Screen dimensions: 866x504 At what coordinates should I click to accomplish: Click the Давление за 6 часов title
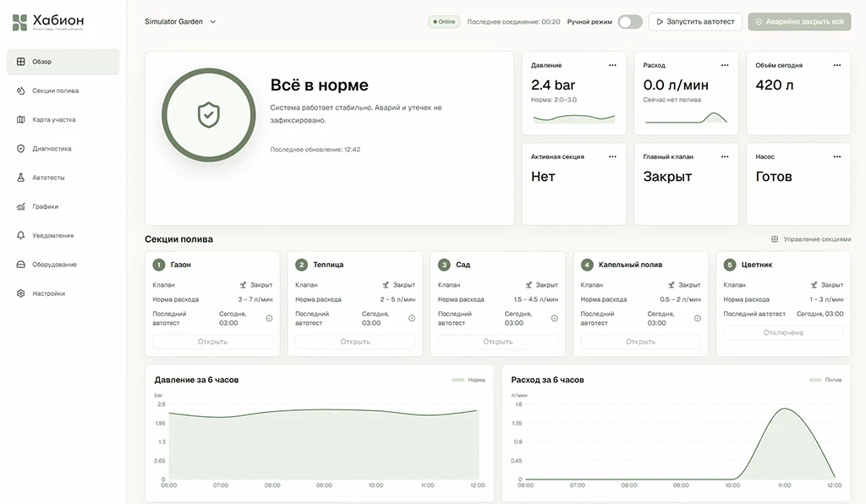pyautogui.click(x=196, y=380)
